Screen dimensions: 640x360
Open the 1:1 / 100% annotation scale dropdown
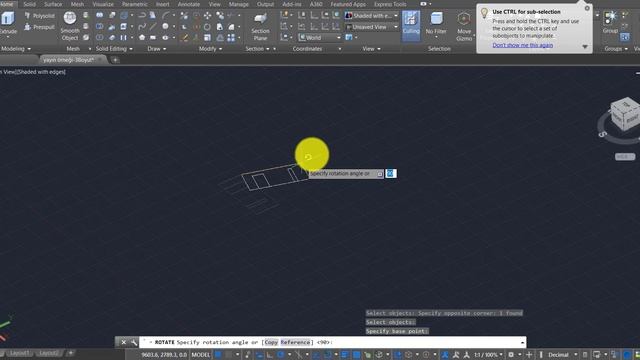point(488,355)
